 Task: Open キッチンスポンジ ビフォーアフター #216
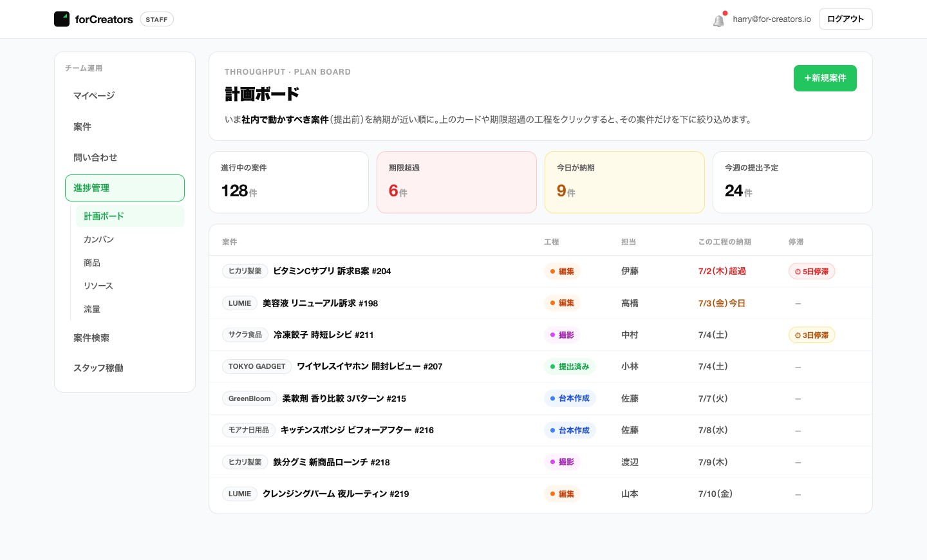[x=357, y=430]
